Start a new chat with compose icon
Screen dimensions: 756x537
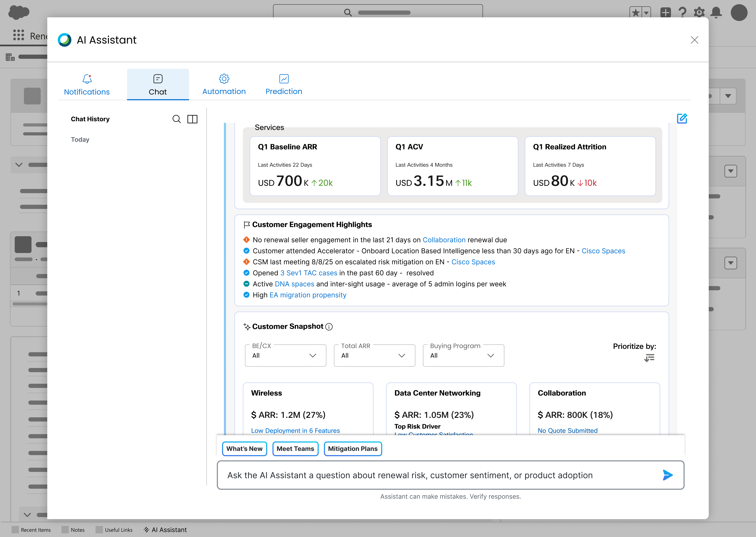(x=682, y=118)
